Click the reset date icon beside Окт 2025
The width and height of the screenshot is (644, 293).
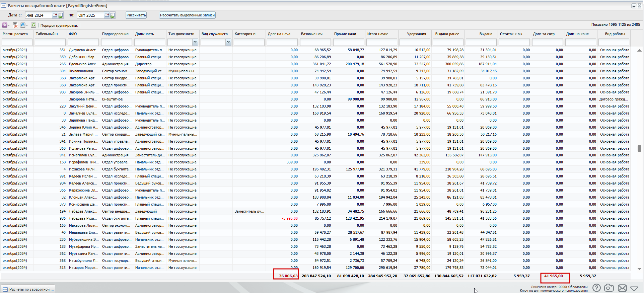coord(113,15)
